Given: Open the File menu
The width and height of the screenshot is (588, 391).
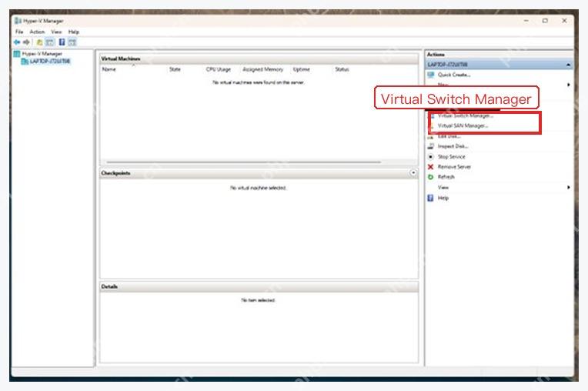Looking at the screenshot, I should point(19,32).
